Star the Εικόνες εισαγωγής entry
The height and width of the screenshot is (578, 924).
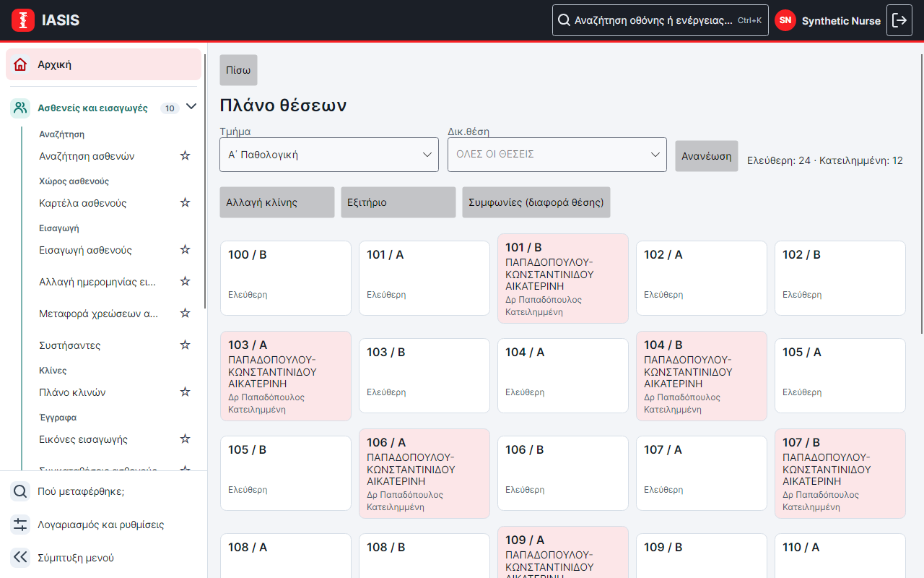(185, 439)
